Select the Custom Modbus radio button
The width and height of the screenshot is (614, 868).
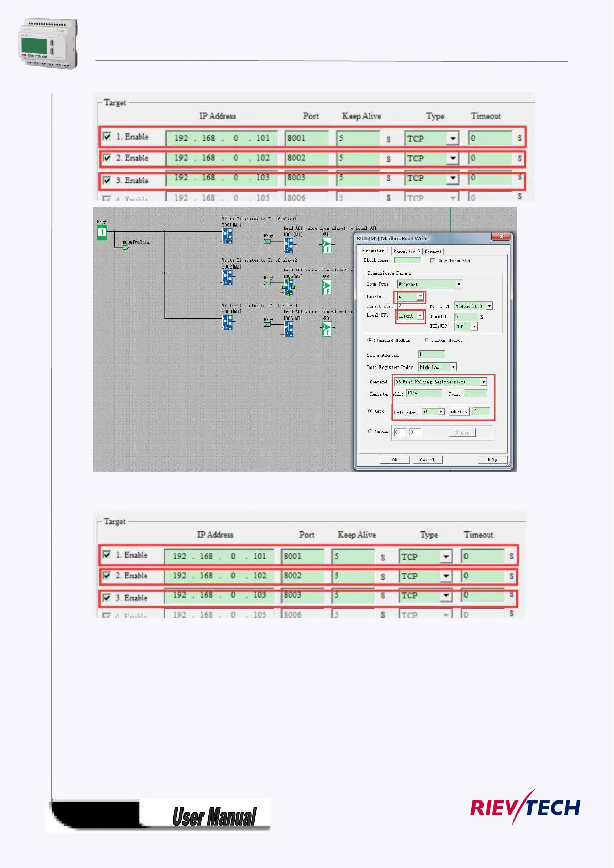click(426, 340)
